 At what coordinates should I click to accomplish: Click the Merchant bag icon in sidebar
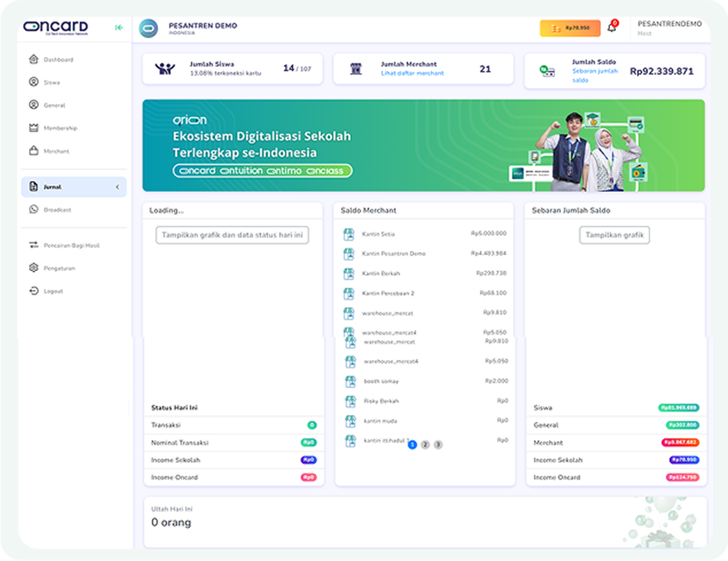(x=34, y=151)
